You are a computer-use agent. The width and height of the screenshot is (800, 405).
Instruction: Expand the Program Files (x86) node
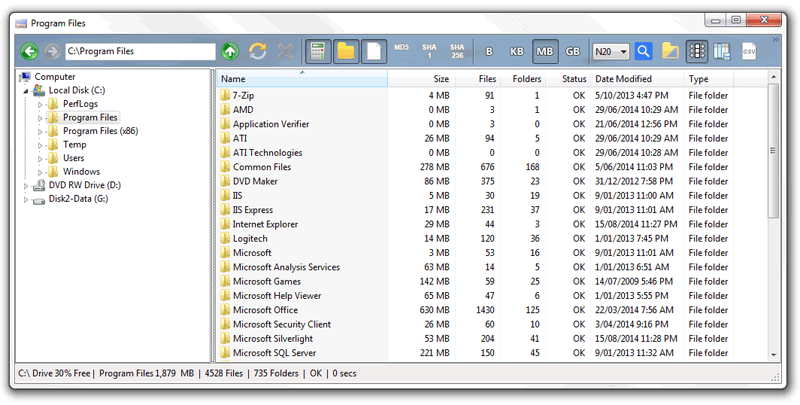click(40, 132)
